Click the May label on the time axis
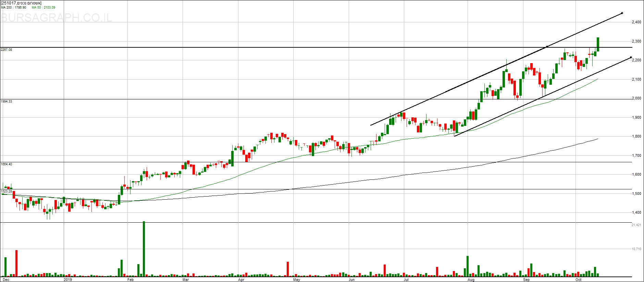The height and width of the screenshot is (282, 644). coord(297,280)
